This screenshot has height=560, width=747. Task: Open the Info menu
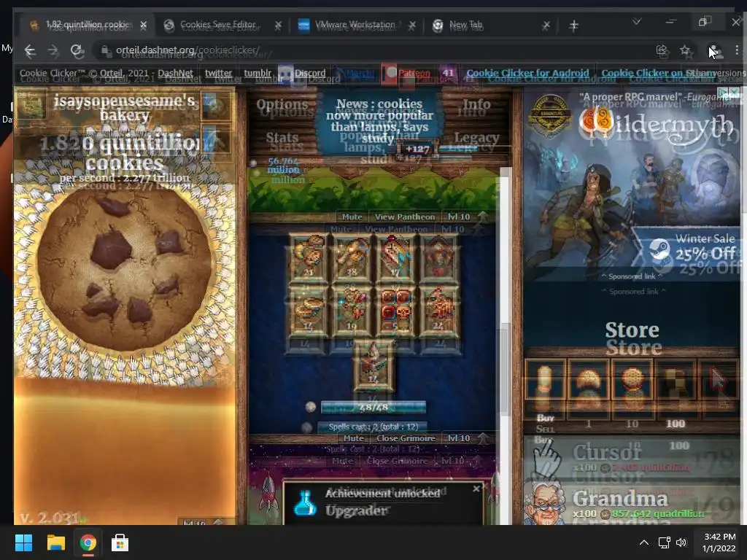tap(476, 104)
